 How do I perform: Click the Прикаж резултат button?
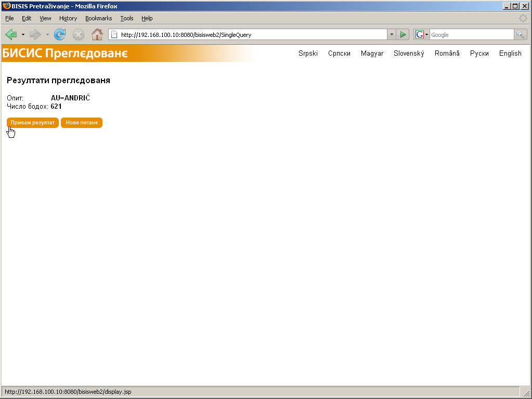(33, 122)
